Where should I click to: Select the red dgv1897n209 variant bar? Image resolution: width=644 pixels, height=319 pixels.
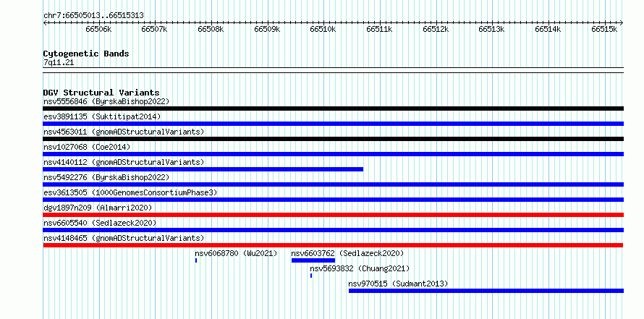tap(333, 215)
